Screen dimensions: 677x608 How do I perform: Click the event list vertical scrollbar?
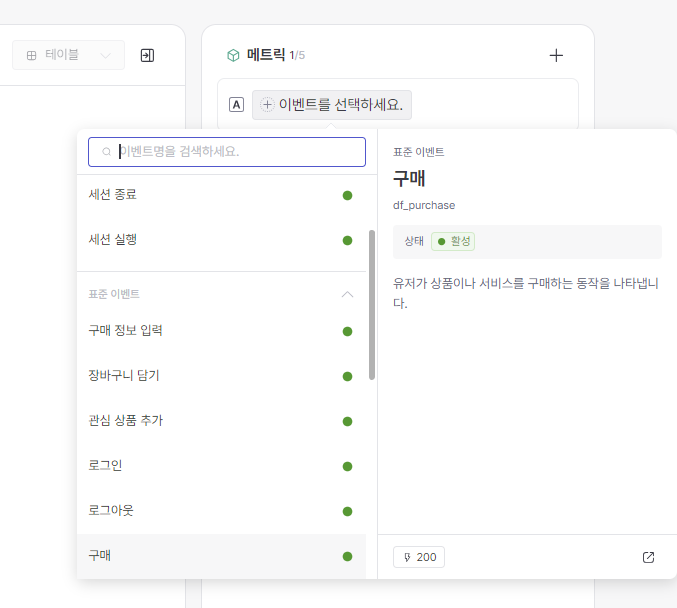tap(372, 305)
